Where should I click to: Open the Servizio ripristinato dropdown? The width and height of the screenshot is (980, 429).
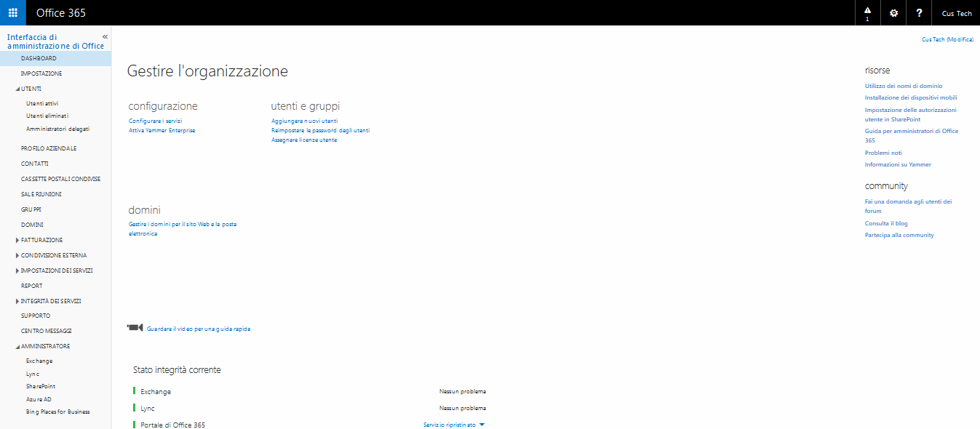pyautogui.click(x=451, y=424)
